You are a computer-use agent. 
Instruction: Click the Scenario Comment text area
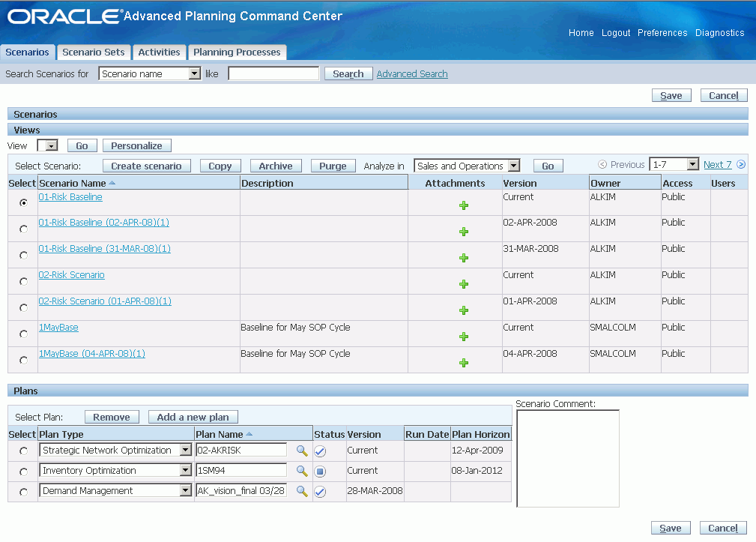click(x=567, y=458)
